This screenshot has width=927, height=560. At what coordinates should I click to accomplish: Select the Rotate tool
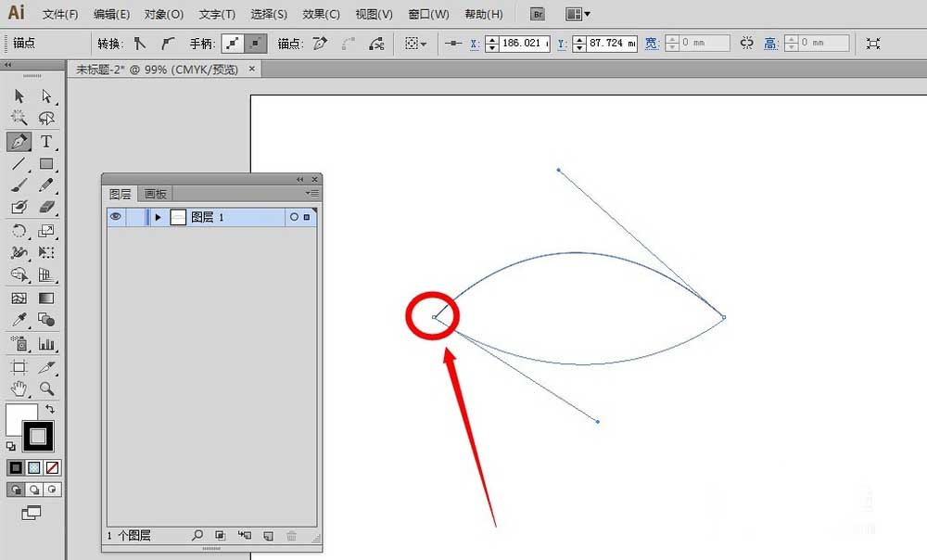[x=19, y=231]
